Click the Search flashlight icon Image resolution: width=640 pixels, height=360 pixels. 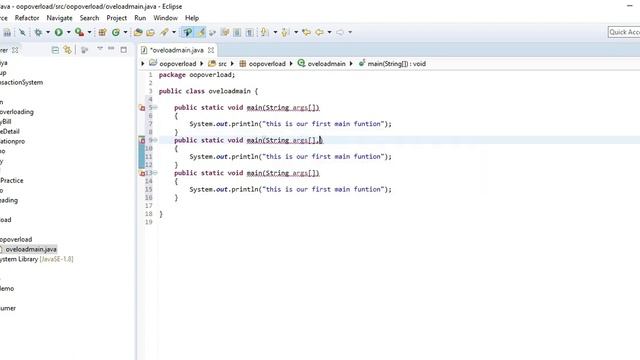pos(164,32)
